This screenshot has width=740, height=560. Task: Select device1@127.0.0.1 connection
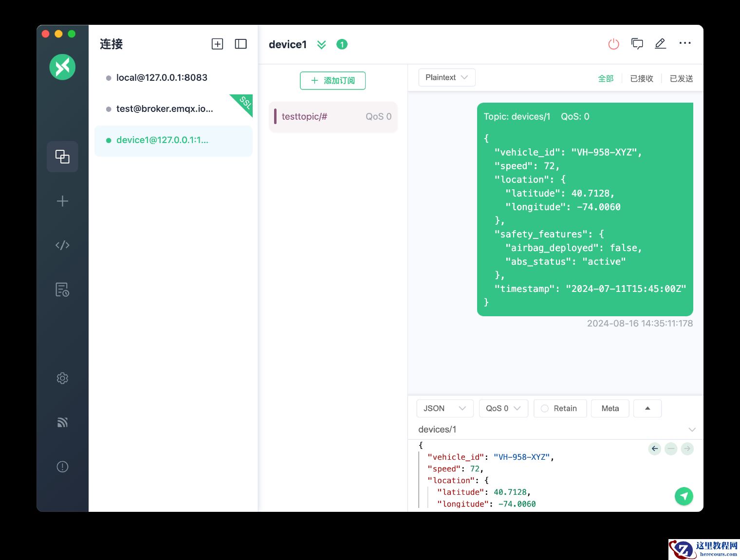(x=173, y=140)
